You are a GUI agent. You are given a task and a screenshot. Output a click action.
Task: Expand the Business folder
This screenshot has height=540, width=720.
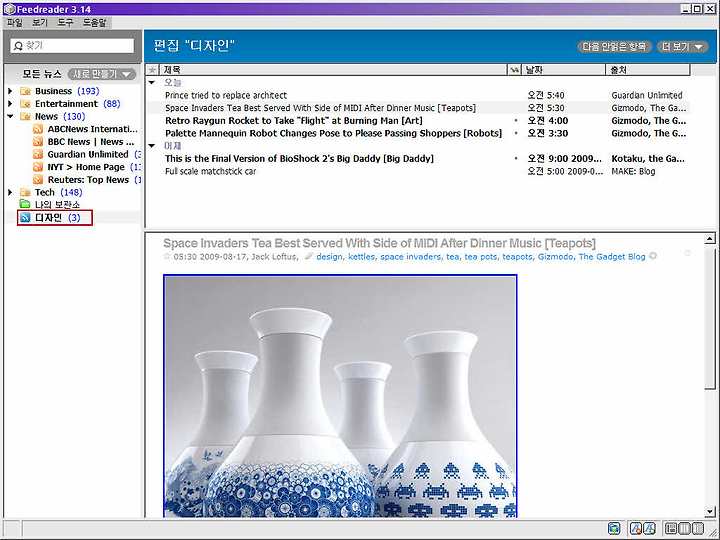(x=10, y=91)
